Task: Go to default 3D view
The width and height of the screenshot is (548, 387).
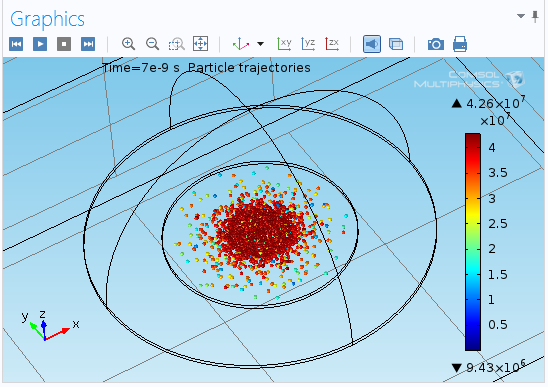Action: tap(241, 44)
